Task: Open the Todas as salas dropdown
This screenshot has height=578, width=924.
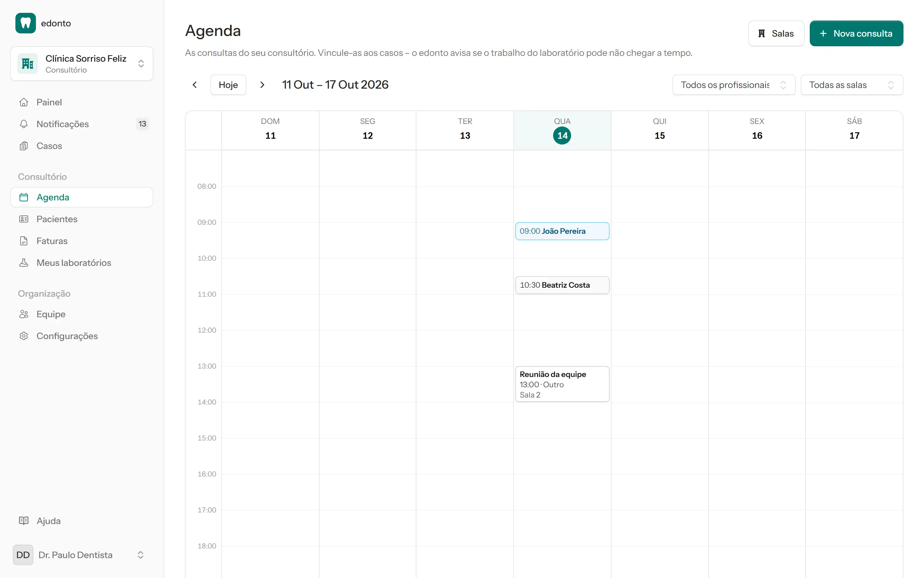Action: click(852, 85)
